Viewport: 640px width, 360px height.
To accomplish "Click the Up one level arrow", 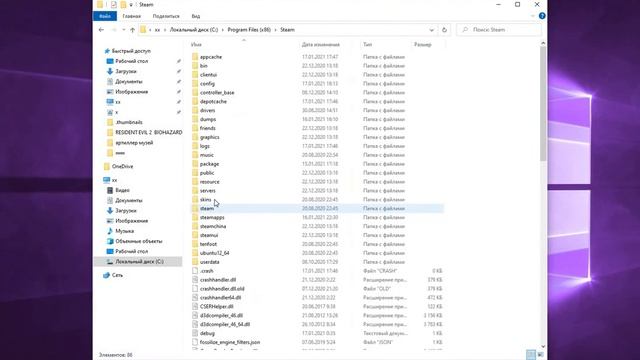I will 132,30.
